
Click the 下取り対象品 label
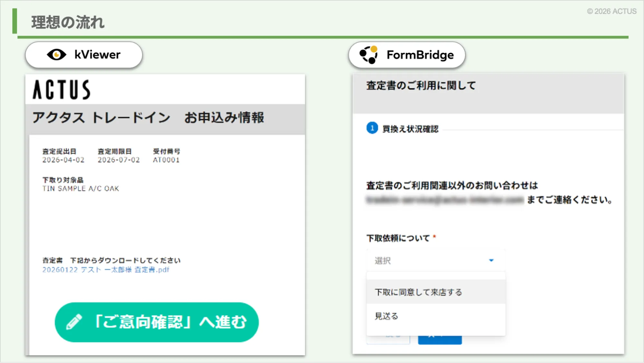(63, 180)
